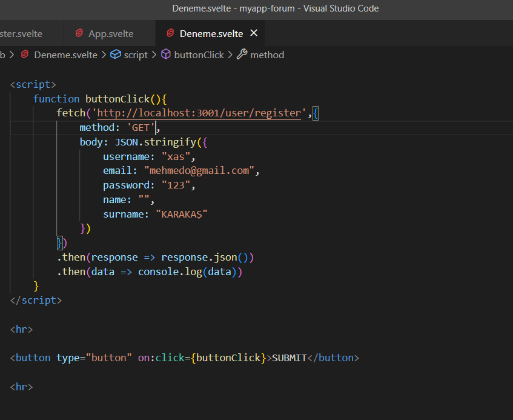Image resolution: width=513 pixels, height=420 pixels.
Task: Open the script breadcrumb segment
Action: click(x=136, y=55)
